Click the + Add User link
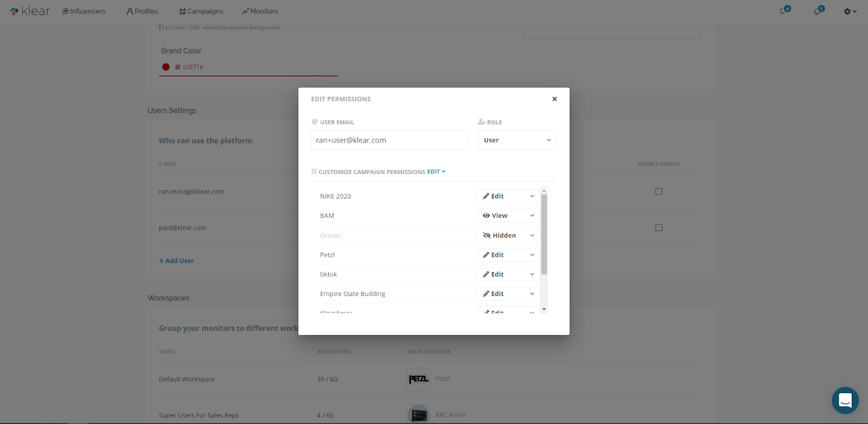868x424 pixels. tap(176, 261)
